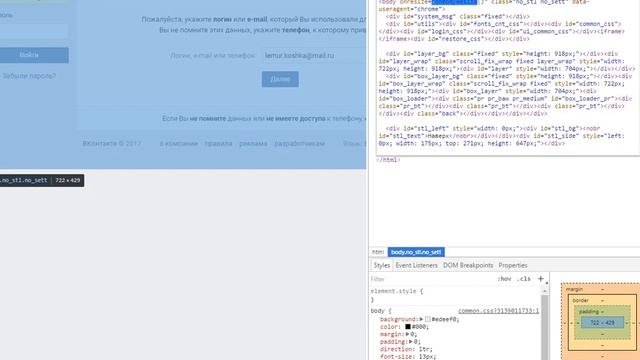Select body.no_stl.no_sett breadcrumb item
This screenshot has height=360, width=640.
click(416, 252)
